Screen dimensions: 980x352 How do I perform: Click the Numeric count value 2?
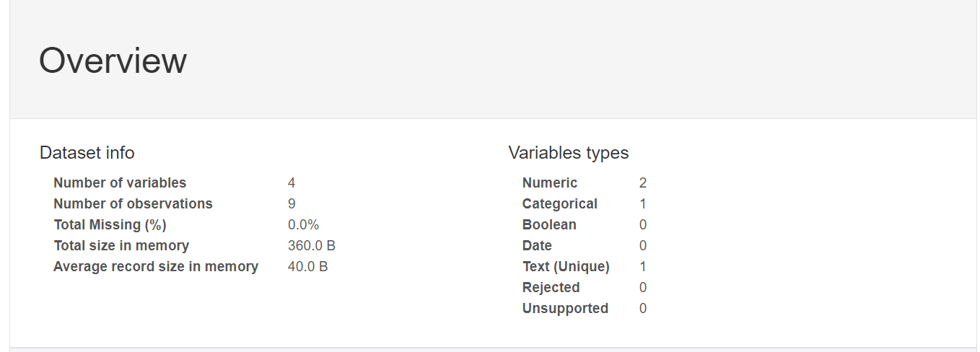(643, 183)
